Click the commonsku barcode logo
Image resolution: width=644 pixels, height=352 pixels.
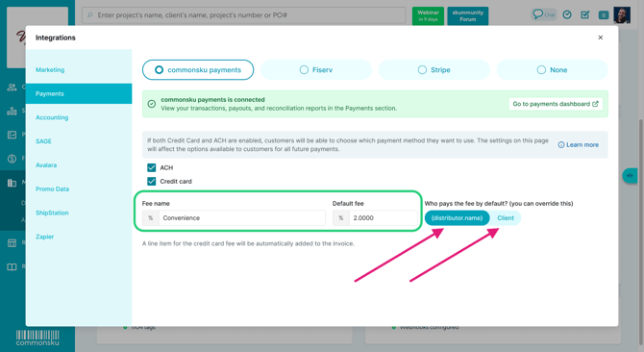click(37, 338)
